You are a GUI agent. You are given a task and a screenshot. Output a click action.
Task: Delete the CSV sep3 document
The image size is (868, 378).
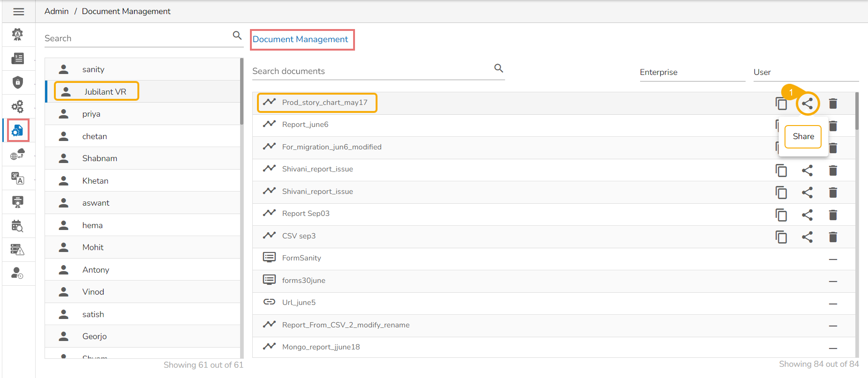tap(833, 237)
